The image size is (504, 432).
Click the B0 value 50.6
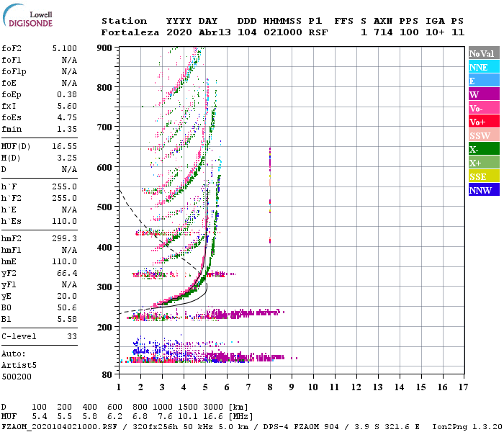(67, 307)
